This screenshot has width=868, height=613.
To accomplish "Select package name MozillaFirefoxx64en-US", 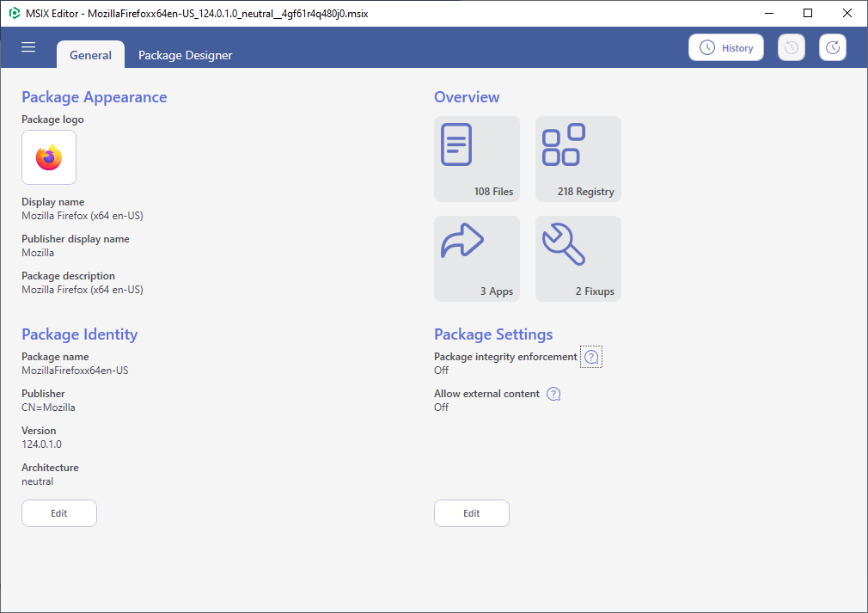I will [x=75, y=371].
